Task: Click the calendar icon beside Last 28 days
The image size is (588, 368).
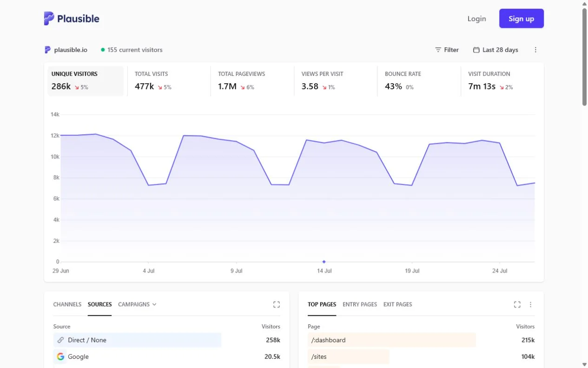Action: [476, 50]
